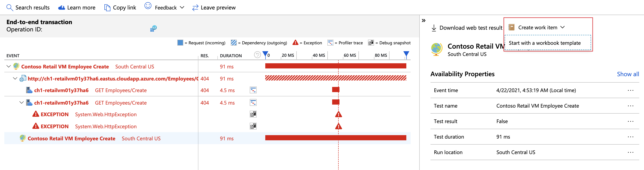Open more options for Test result
Viewport: 644px width, 170px height.
(630, 121)
